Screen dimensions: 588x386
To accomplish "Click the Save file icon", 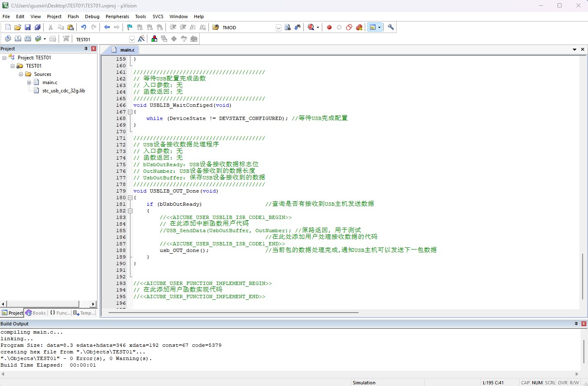I will tap(28, 27).
